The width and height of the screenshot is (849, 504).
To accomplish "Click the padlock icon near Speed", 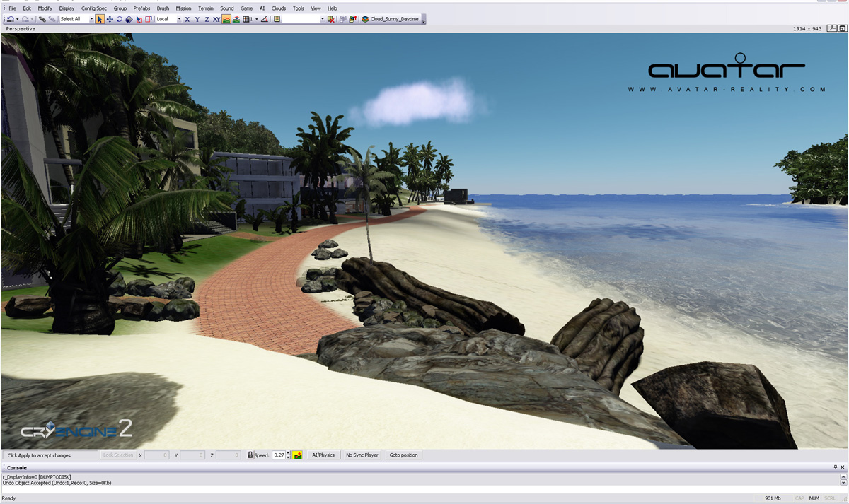I will point(250,455).
